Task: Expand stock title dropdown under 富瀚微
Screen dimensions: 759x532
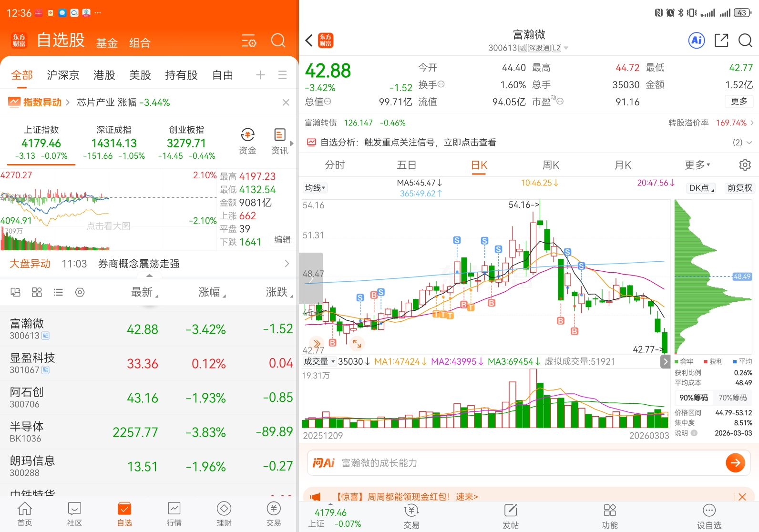Action: tap(566, 48)
